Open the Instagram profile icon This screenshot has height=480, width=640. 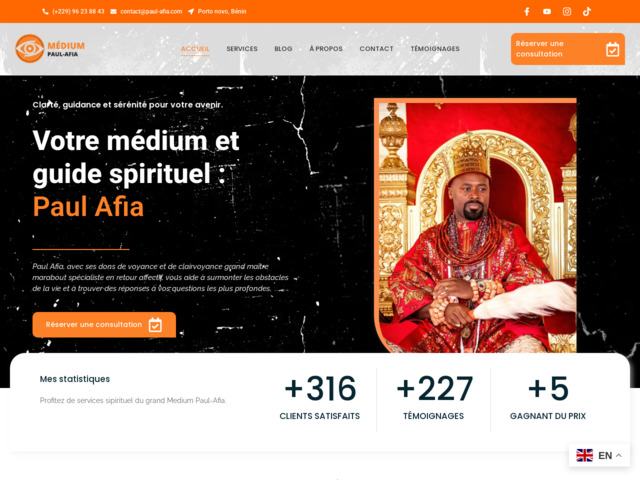coord(567,11)
